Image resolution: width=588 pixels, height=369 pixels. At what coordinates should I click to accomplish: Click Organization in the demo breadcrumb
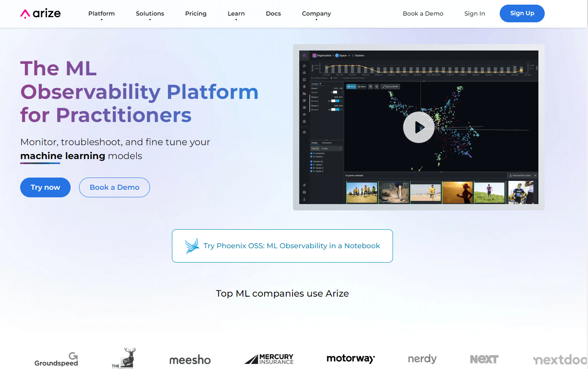click(322, 56)
